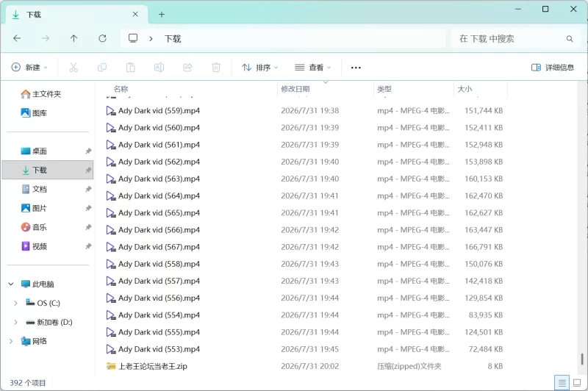
Task: Click the 392 个项目 status text
Action: pos(27,383)
